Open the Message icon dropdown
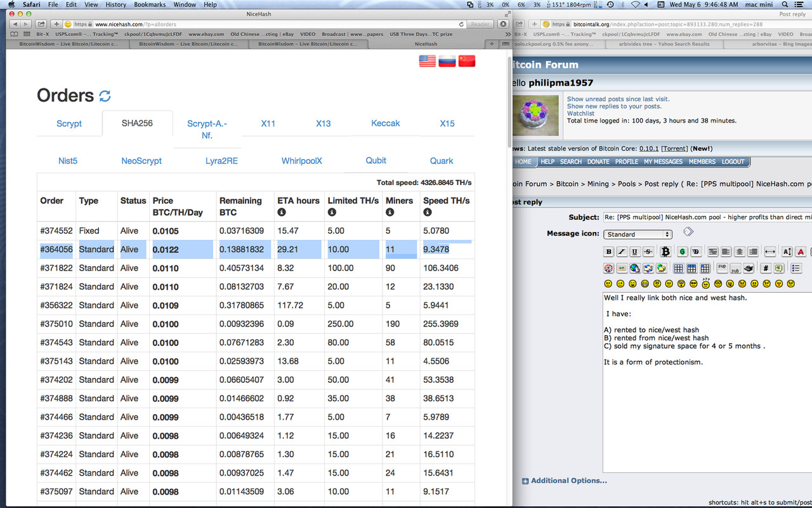 pyautogui.click(x=638, y=234)
